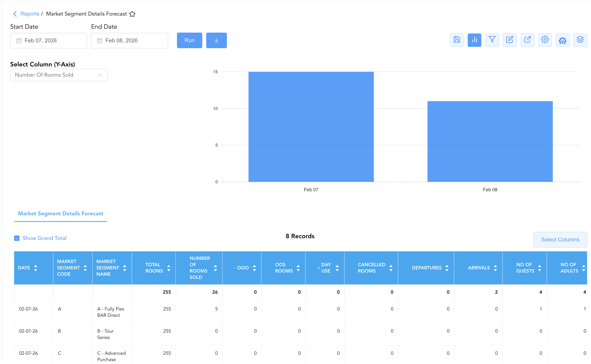
Task: Sort by the DATE column arrows
Action: 36,268
